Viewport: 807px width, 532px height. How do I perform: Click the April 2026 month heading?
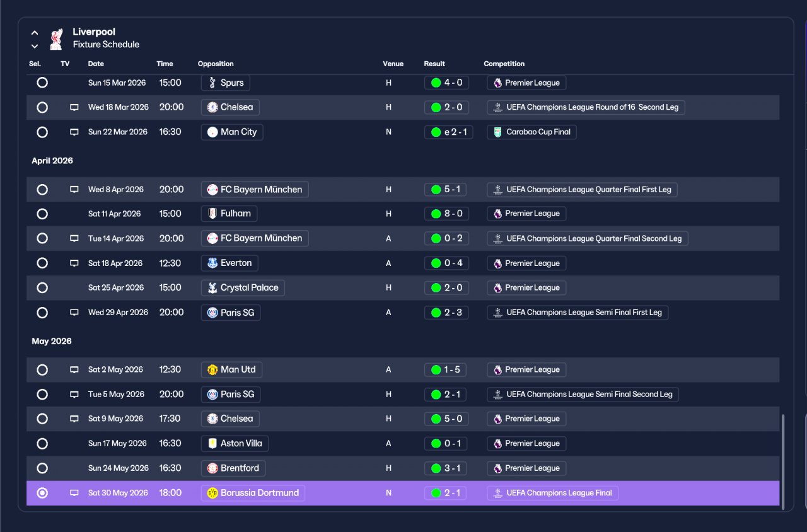coord(52,161)
